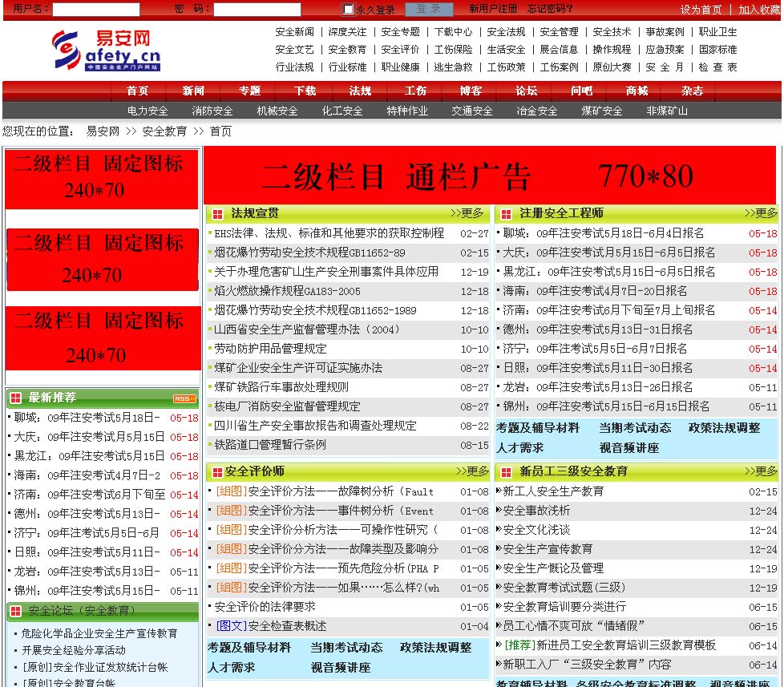Click the red grid icon beside 注册安全工程师

point(506,214)
